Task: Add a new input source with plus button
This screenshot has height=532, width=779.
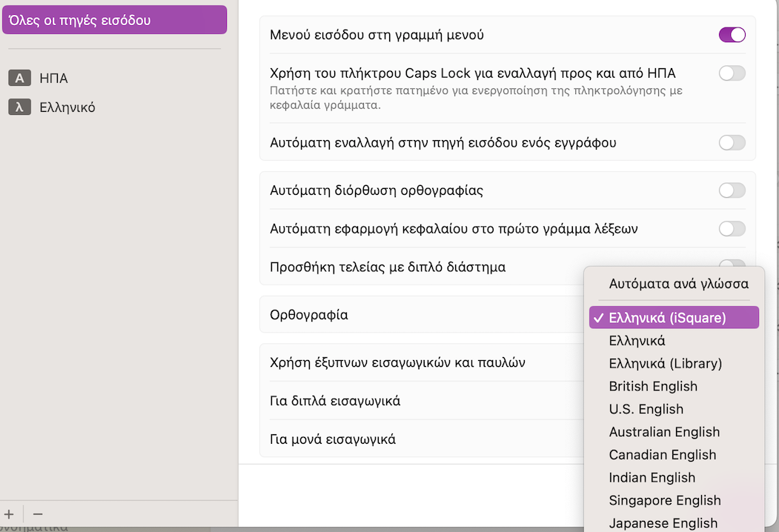Action: [9, 513]
